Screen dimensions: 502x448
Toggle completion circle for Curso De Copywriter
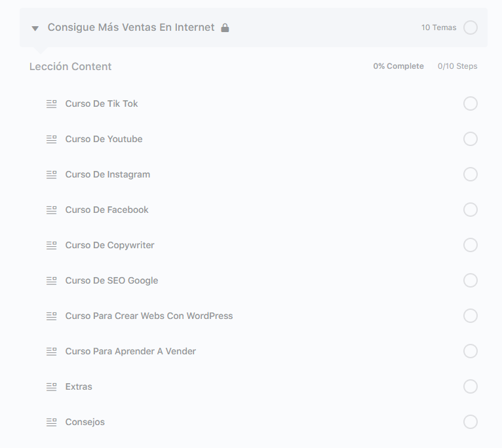(470, 245)
